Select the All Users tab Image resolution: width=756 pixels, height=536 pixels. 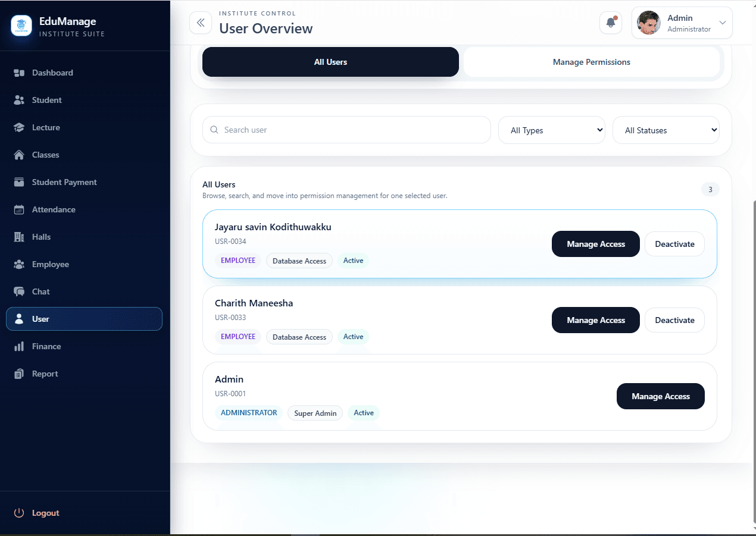click(330, 61)
